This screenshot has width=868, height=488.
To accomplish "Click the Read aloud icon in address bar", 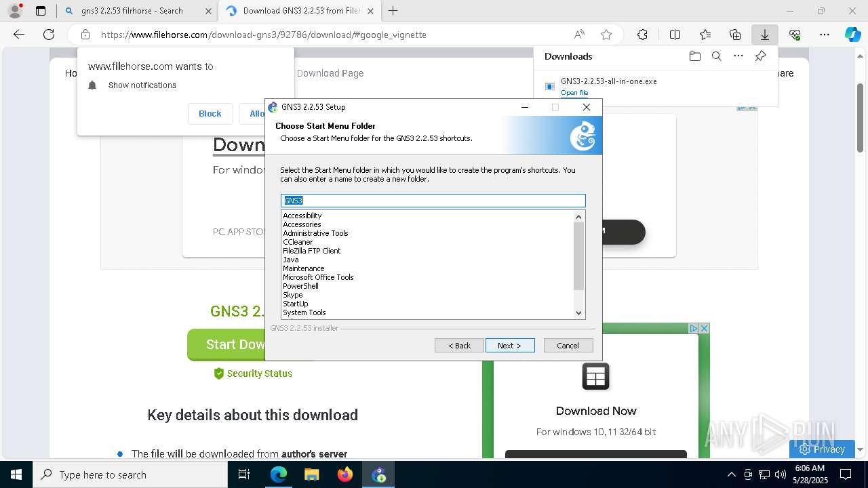I will pyautogui.click(x=579, y=35).
